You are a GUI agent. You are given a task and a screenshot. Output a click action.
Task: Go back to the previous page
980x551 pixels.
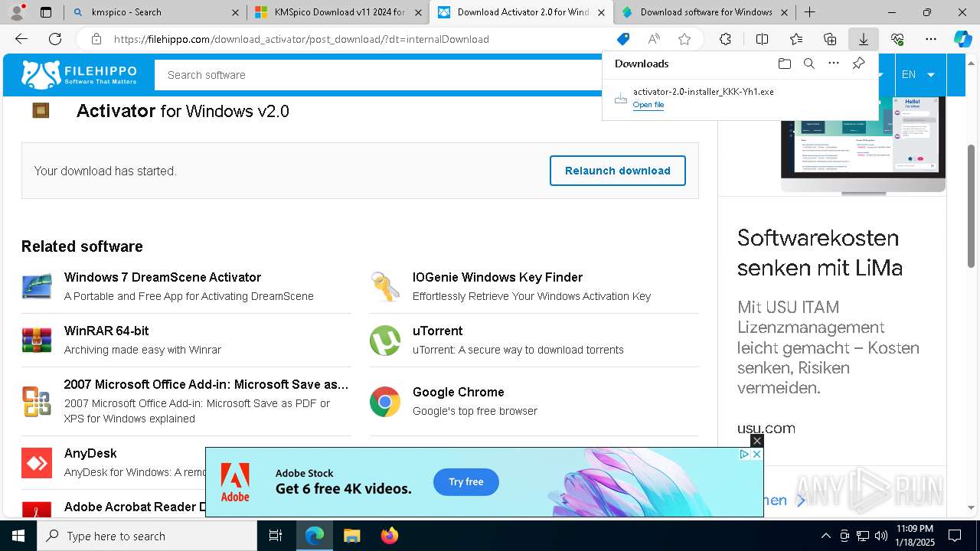(21, 39)
